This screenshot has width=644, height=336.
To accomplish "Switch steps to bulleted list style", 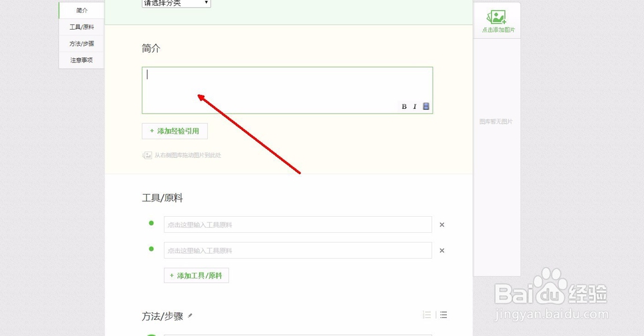I will (x=443, y=315).
